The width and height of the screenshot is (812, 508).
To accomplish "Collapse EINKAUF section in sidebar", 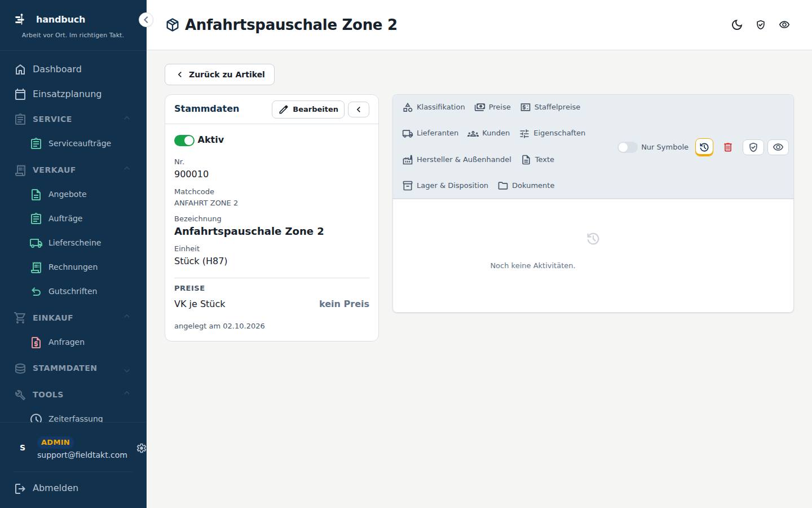I will pyautogui.click(x=127, y=317).
